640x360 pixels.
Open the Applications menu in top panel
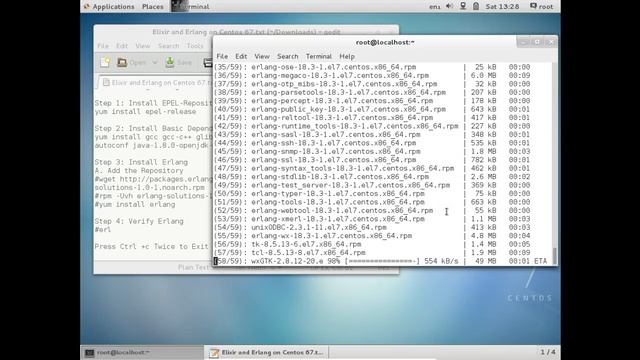tap(109, 7)
